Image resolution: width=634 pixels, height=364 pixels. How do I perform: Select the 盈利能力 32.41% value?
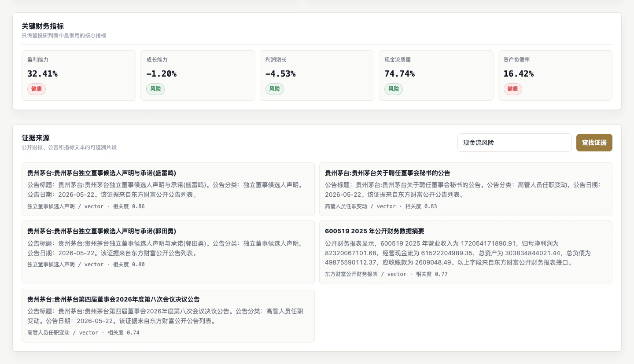42,74
